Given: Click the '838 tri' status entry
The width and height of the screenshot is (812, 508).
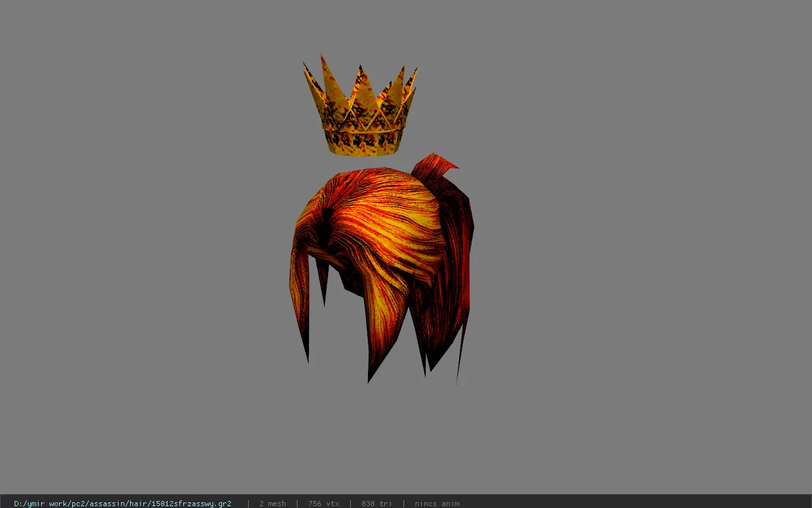Looking at the screenshot, I should pyautogui.click(x=377, y=504).
